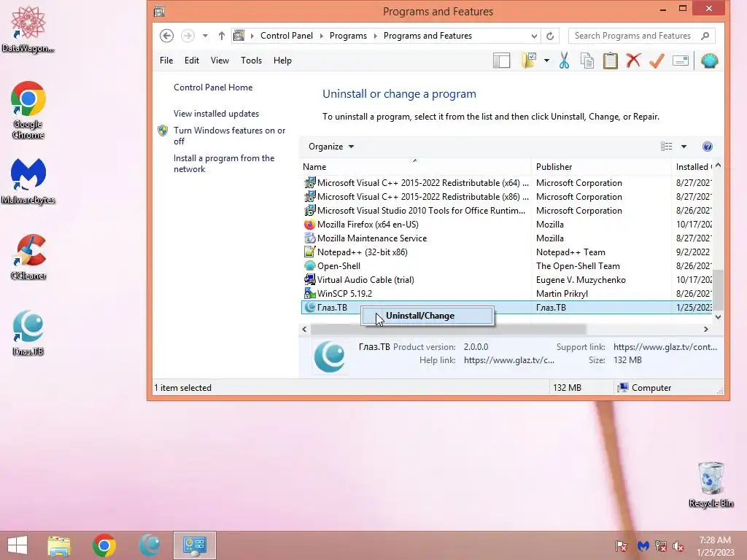Click the Forward navigation arrow
The height and width of the screenshot is (560, 747).
[187, 36]
